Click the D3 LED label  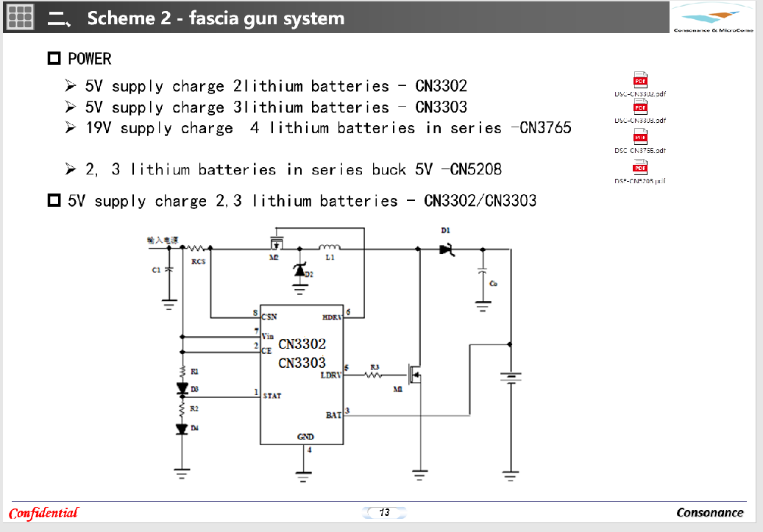coord(195,389)
